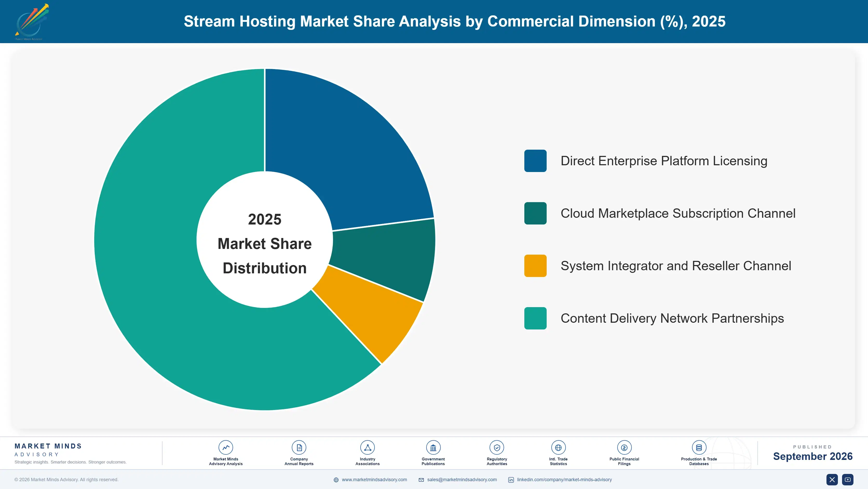Click the chart title Stream Hosting Market Share Analysis
Screen dimensions: 868x489
[x=454, y=21]
